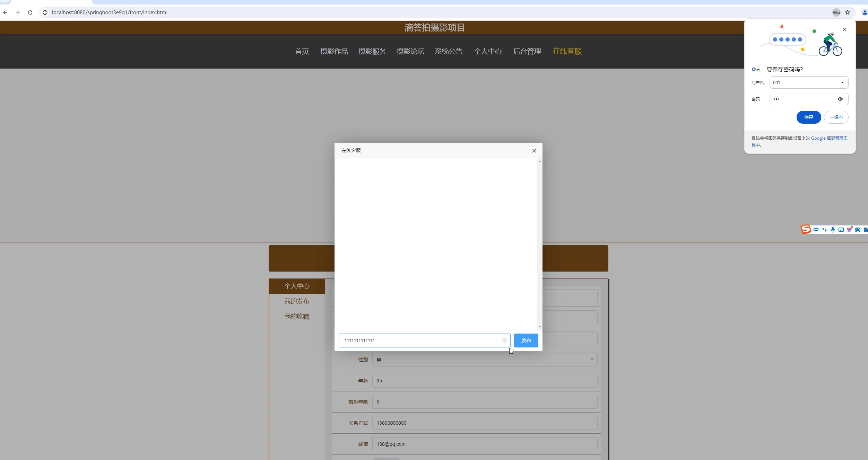The height and width of the screenshot is (460, 868).
Task: Reload the page with refresh icon
Action: click(30, 12)
